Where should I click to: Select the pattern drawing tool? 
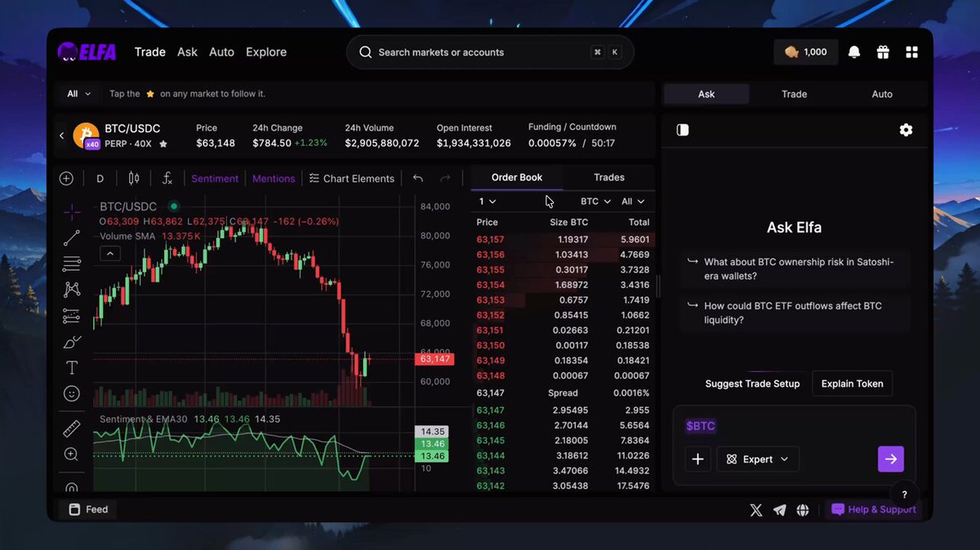72,290
